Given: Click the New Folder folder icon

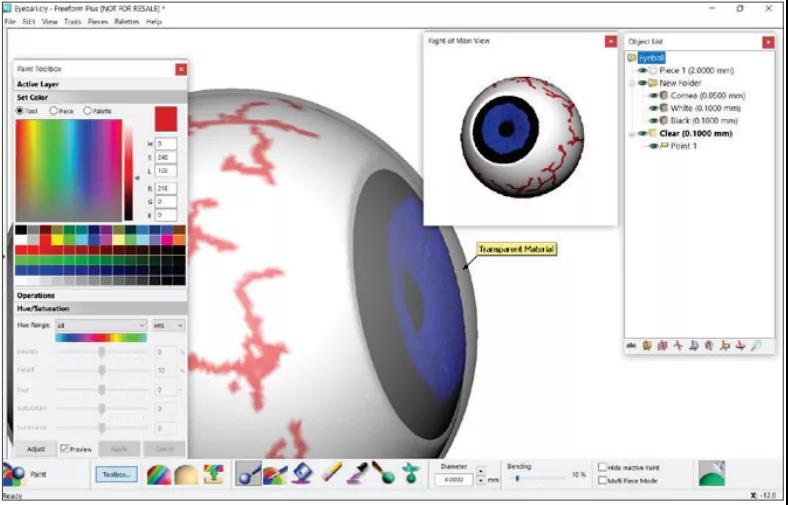Looking at the screenshot, I should coord(652,83).
